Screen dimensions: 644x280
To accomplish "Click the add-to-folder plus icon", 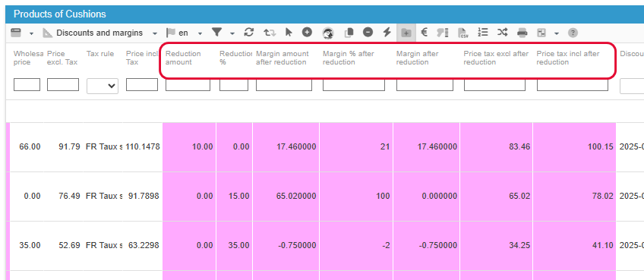I will point(406,33).
